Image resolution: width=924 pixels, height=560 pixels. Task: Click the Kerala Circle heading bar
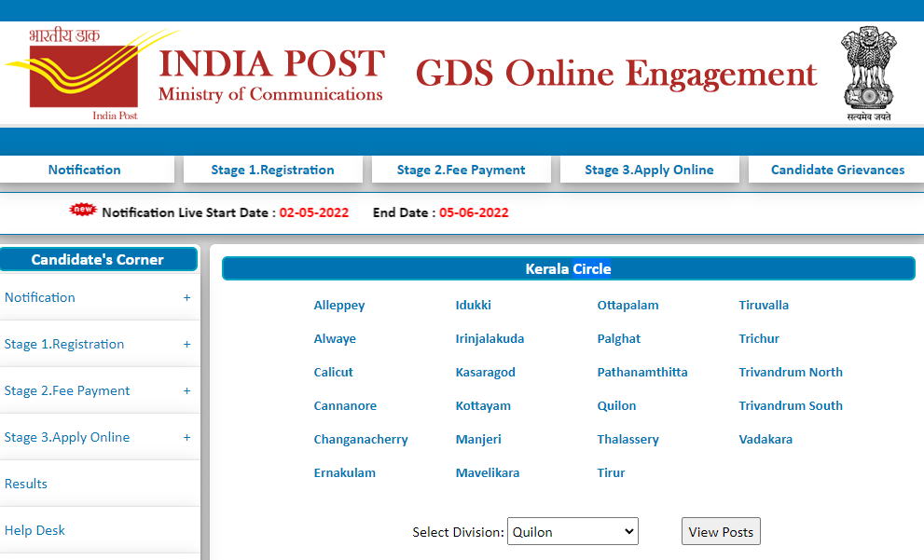pyautogui.click(x=569, y=268)
